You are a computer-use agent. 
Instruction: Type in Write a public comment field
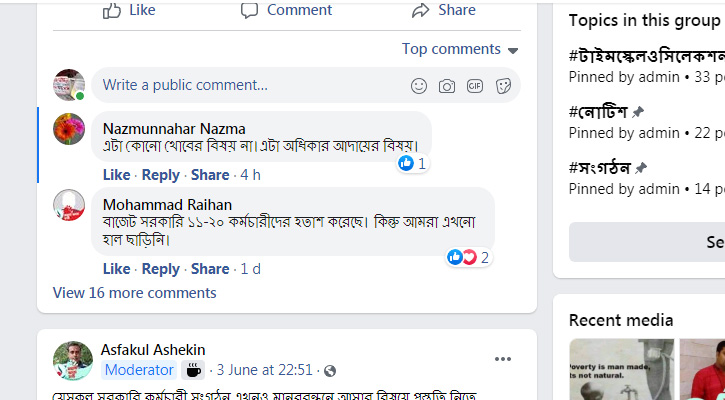[x=250, y=85]
